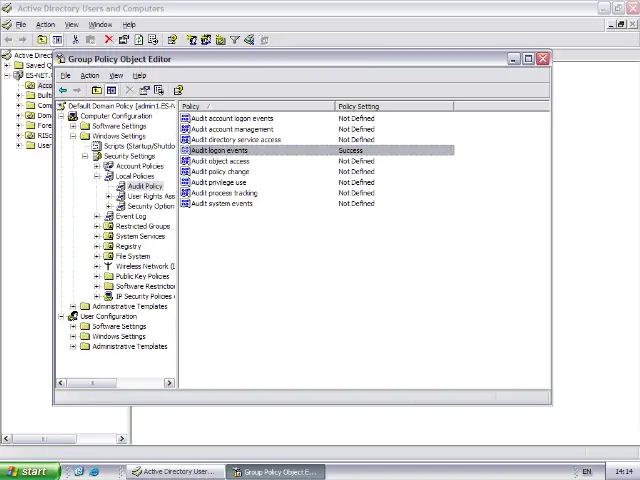Switch to Active Directory Users taskbar button
This screenshot has height=480, width=640.
coord(176,471)
